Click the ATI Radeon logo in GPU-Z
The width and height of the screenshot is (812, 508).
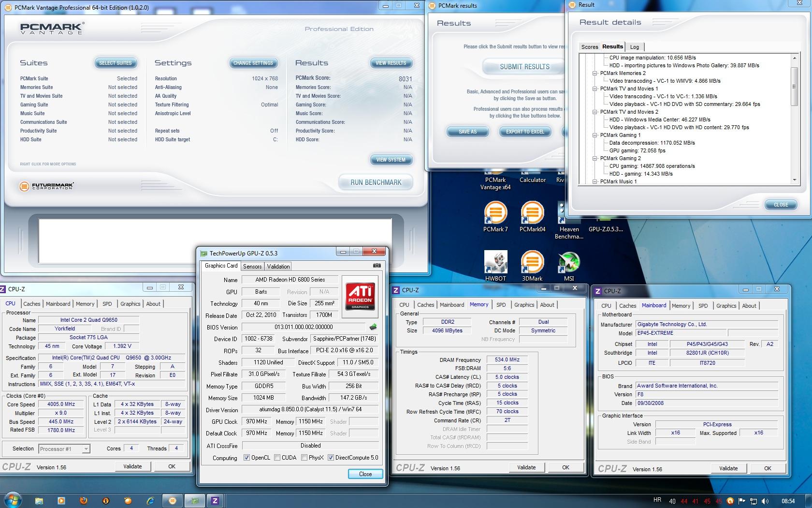[x=360, y=296]
